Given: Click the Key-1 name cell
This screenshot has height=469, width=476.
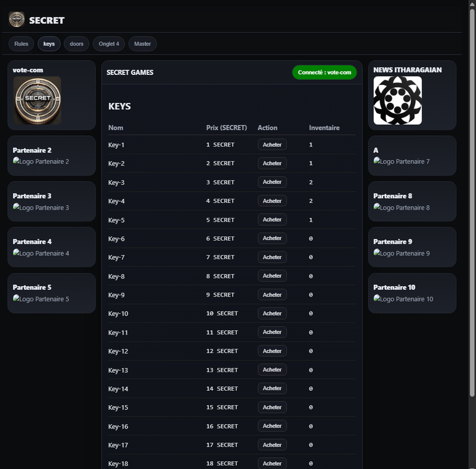Looking at the screenshot, I should 117,145.
